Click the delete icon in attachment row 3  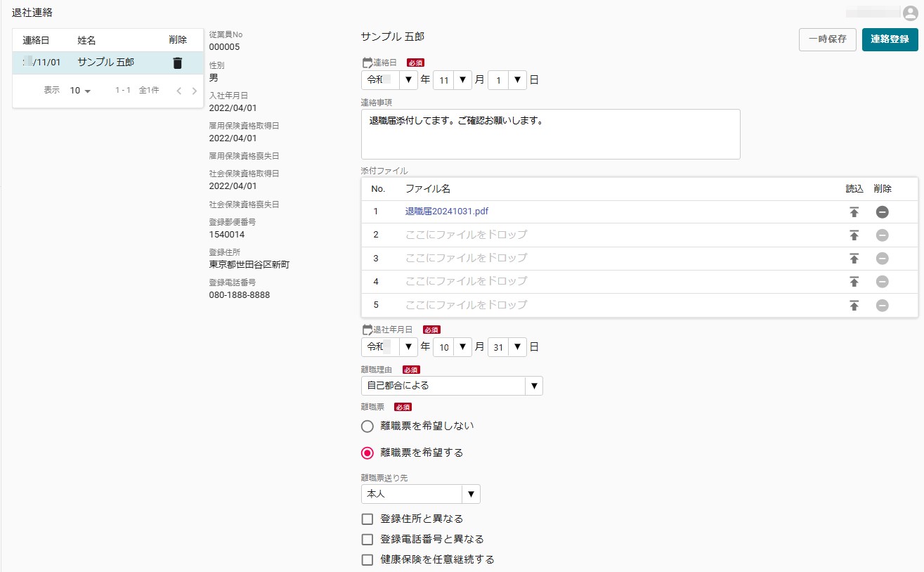coord(883,259)
